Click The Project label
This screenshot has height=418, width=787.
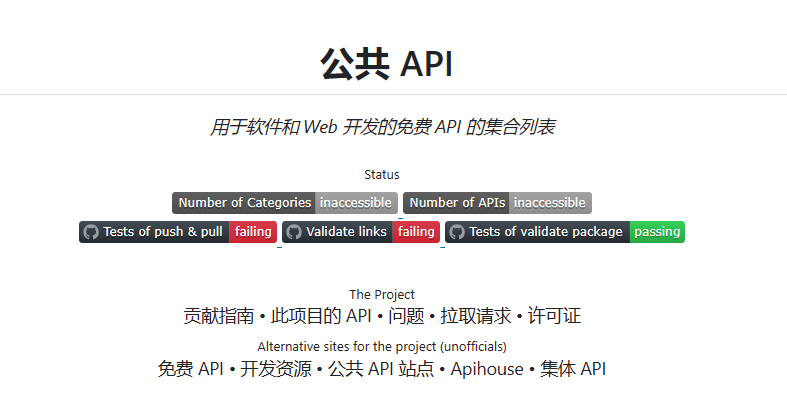tap(382, 295)
